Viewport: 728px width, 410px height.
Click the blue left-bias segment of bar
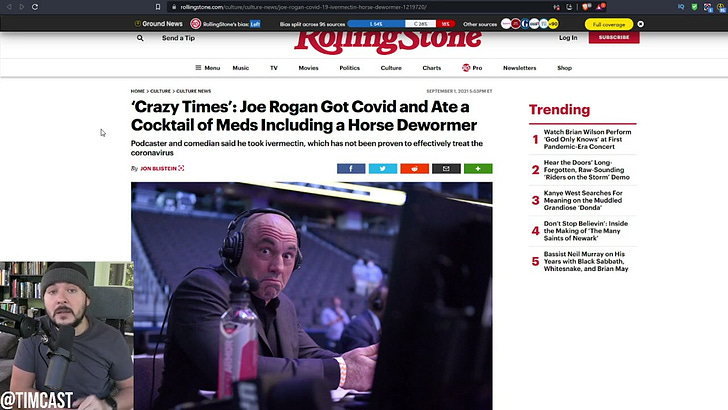(376, 24)
